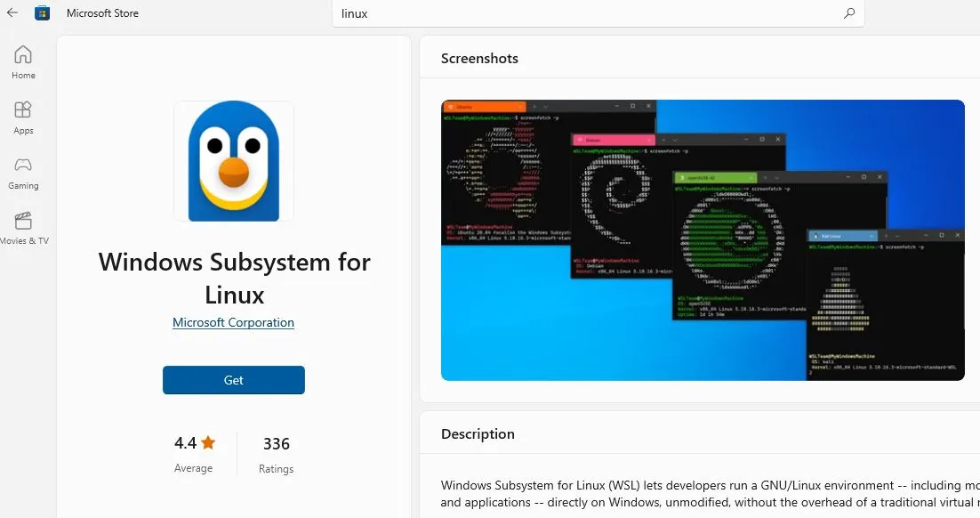980x518 pixels.
Task: Click the Description section heading
Action: 478,434
